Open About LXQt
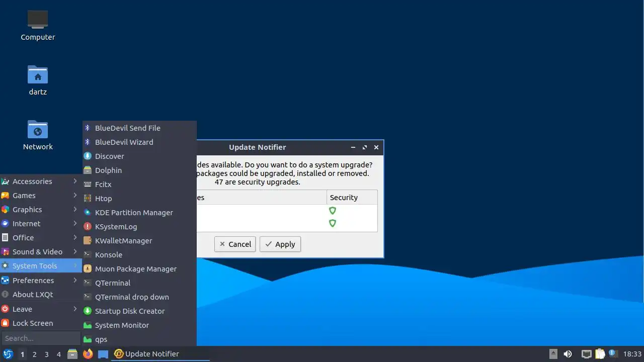This screenshot has width=644, height=362. pos(41,294)
